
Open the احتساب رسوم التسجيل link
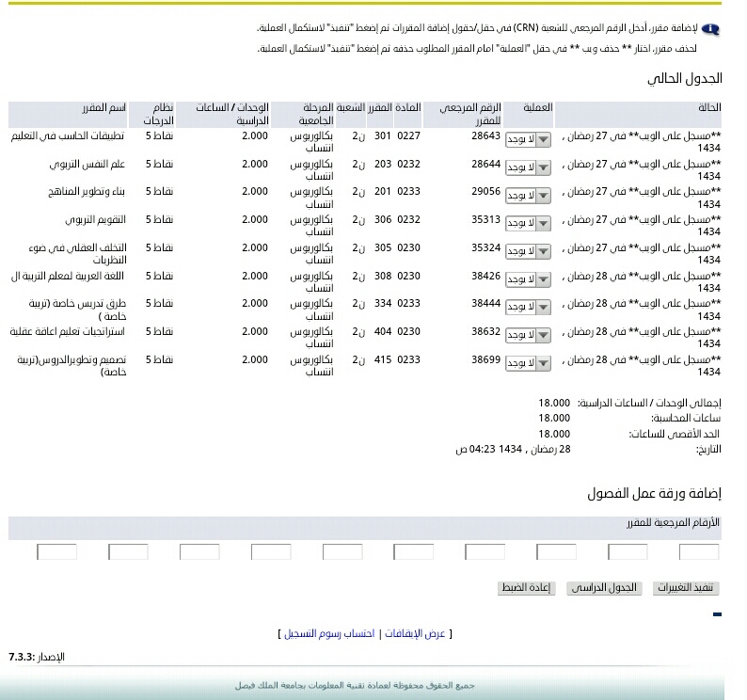point(330,634)
